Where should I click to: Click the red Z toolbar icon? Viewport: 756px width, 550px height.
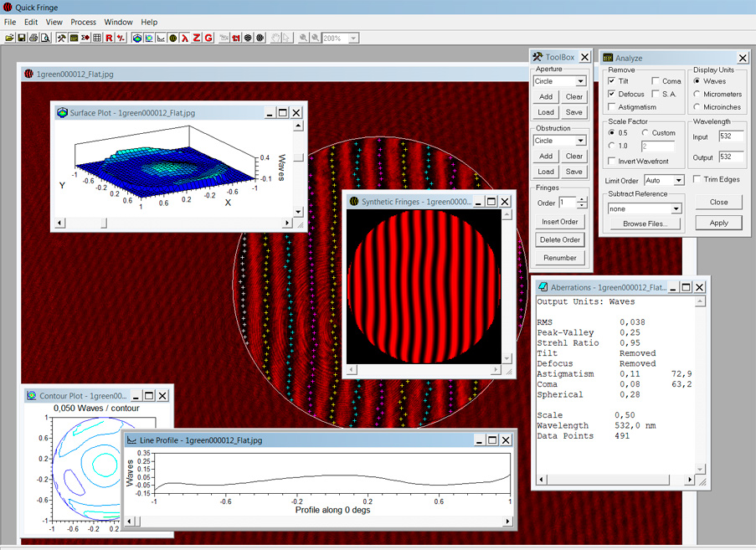[x=197, y=38]
